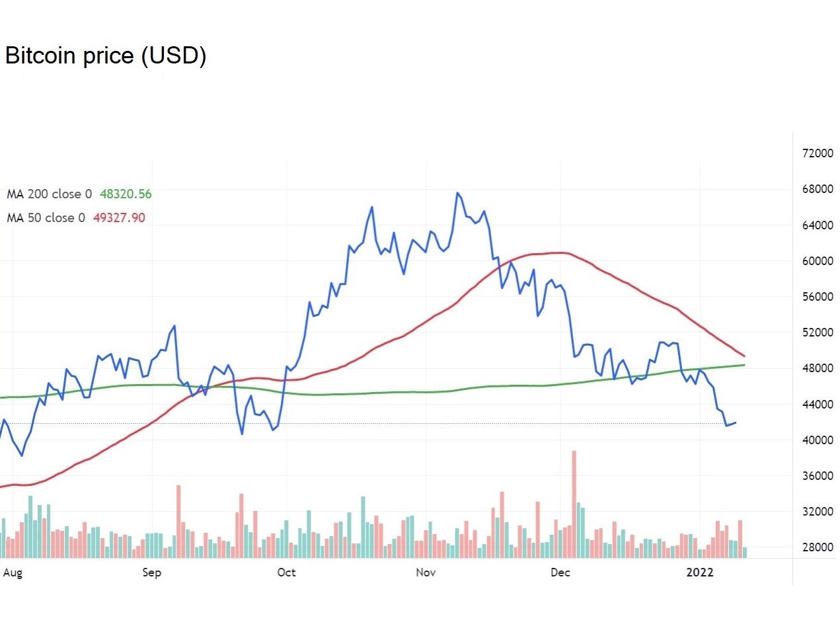Click the 60000 price axis label
This screenshot has width=840, height=630.
(817, 261)
